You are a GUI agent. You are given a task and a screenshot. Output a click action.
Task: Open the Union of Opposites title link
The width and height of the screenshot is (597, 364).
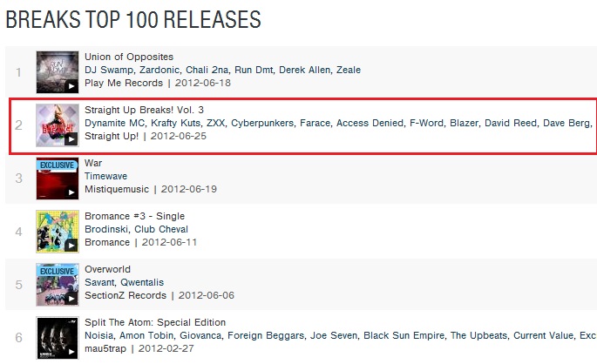coord(129,57)
